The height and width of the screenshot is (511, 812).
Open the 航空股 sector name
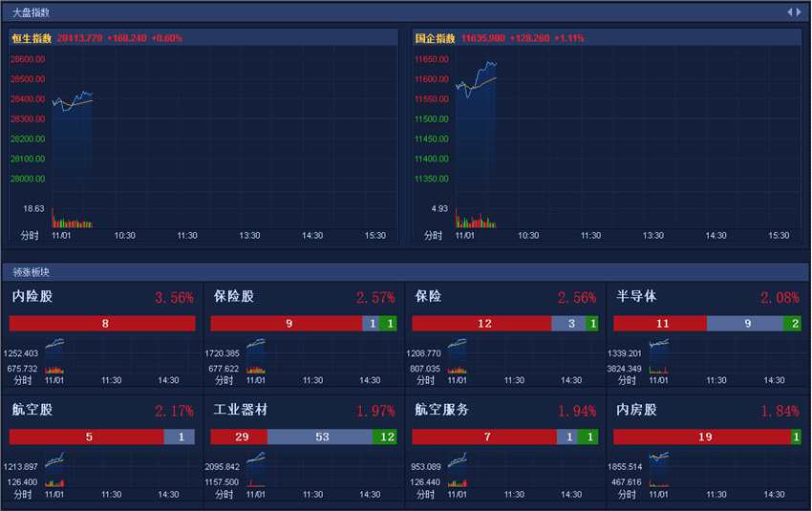[x=32, y=410]
